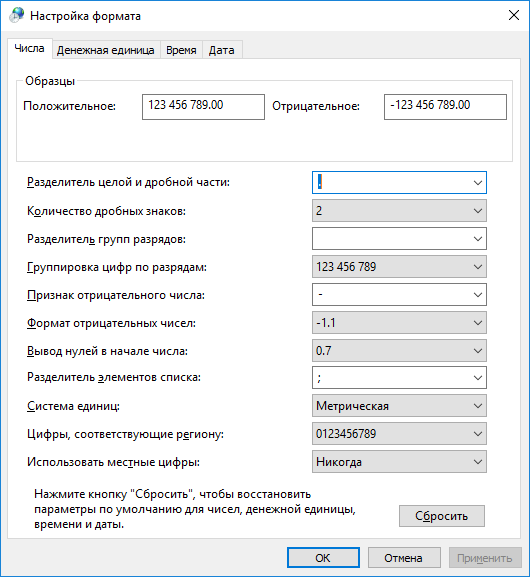This screenshot has height=577, width=530.
Task: Click the Отмена button
Action: [x=404, y=558]
